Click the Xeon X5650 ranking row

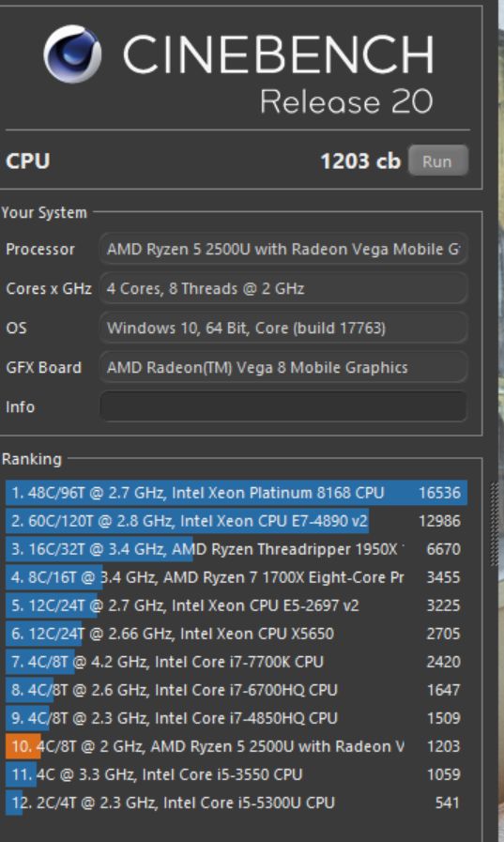point(237,634)
